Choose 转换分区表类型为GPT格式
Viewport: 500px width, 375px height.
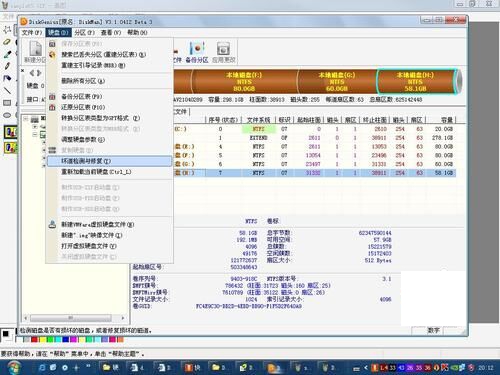(109, 118)
